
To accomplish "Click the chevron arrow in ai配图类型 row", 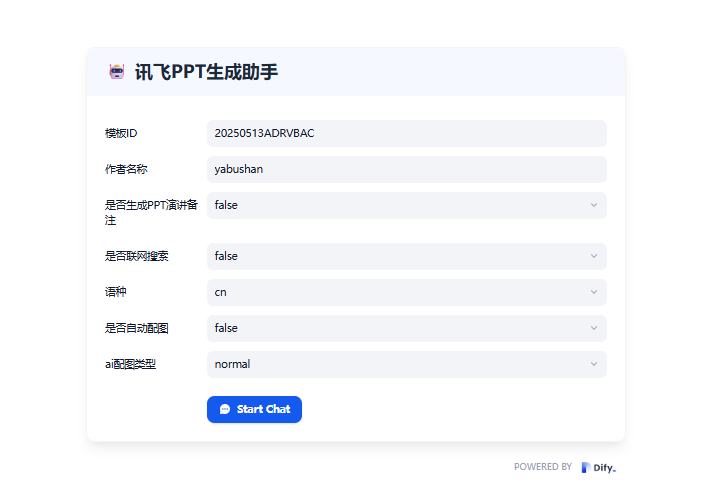I will 594,364.
